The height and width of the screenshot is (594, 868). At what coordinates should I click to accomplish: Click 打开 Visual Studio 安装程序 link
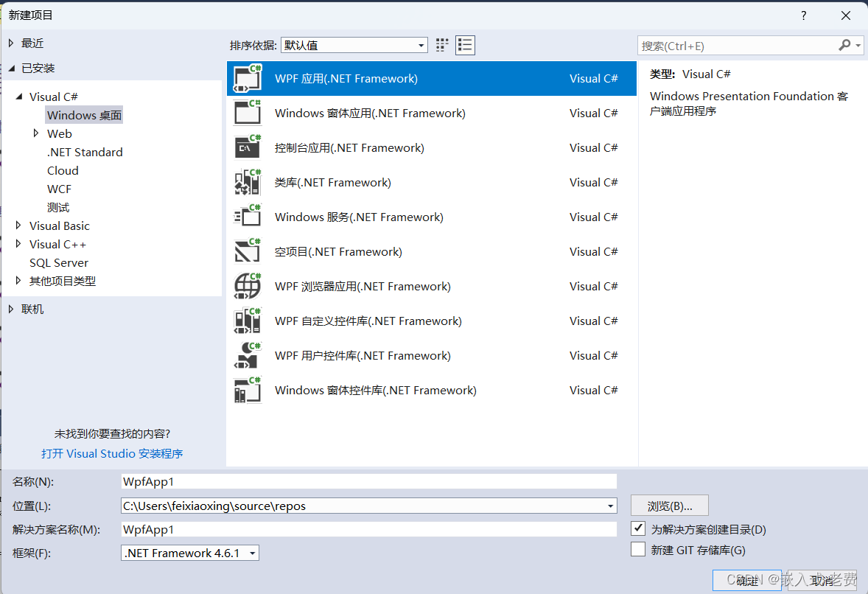pyautogui.click(x=112, y=454)
